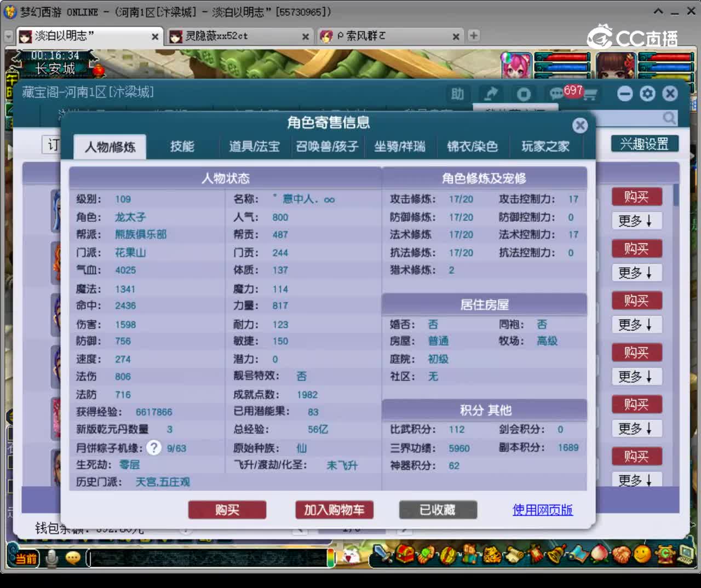
Task: Switch to the 技能 tab
Action: pyautogui.click(x=182, y=147)
